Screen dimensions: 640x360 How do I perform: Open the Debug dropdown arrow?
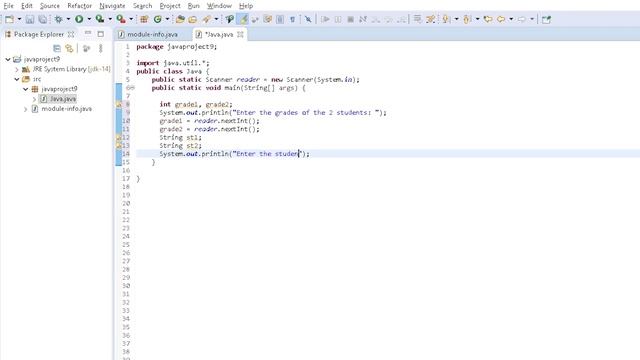point(68,19)
